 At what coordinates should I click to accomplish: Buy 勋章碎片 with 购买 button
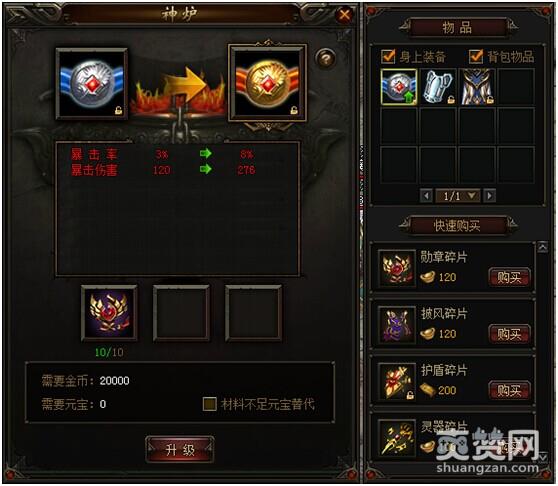509,277
